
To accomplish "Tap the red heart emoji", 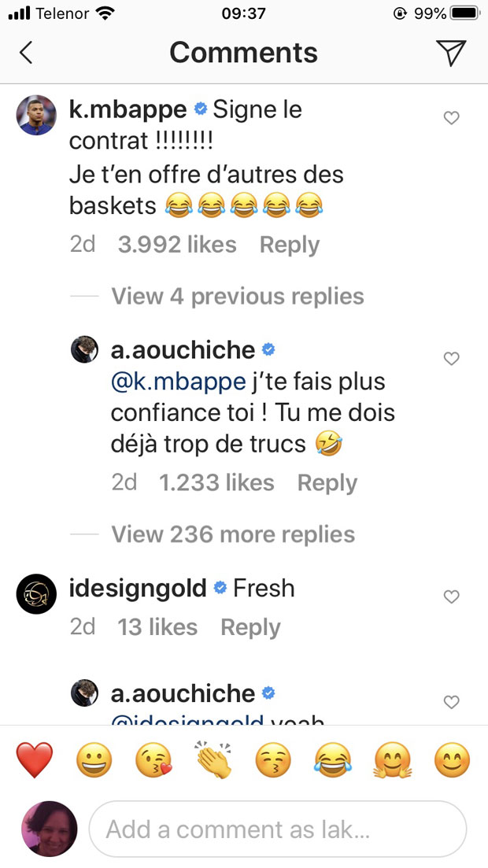I will 35,760.
